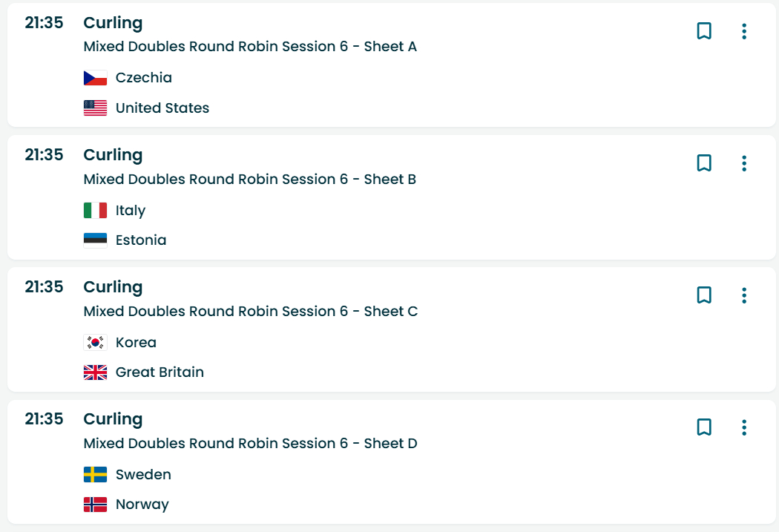
Task: Open more options for Sheet D match
Action: pyautogui.click(x=744, y=427)
